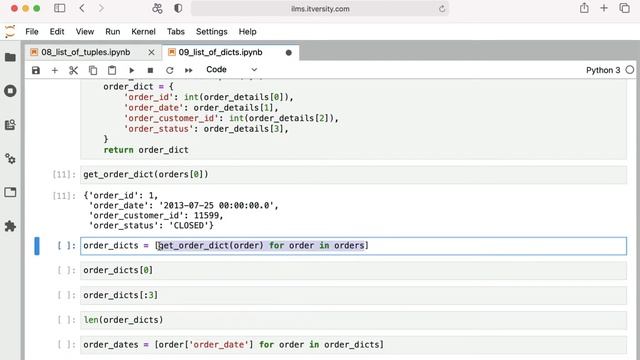Screen dimensions: 640x360
Task: Open the third sidebar panel icon
Action: tap(10, 124)
